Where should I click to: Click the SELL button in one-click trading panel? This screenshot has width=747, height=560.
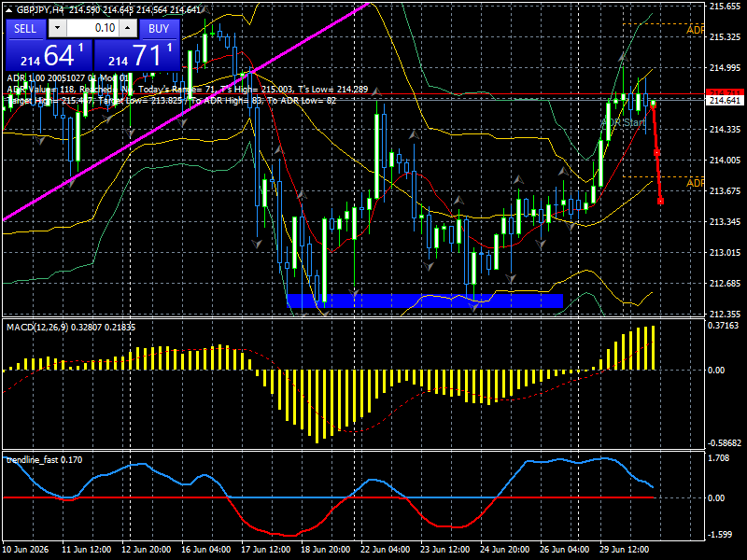pos(25,29)
